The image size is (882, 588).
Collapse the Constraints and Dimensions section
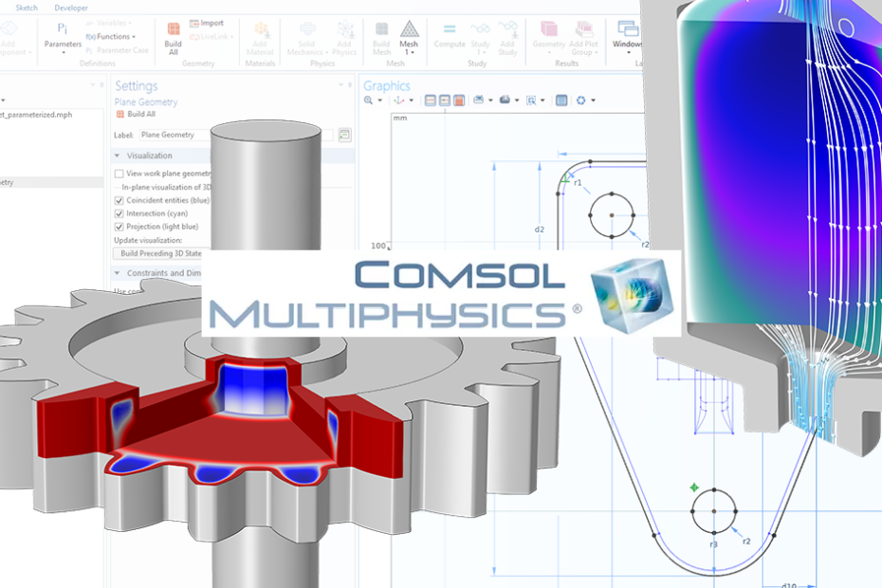(117, 273)
